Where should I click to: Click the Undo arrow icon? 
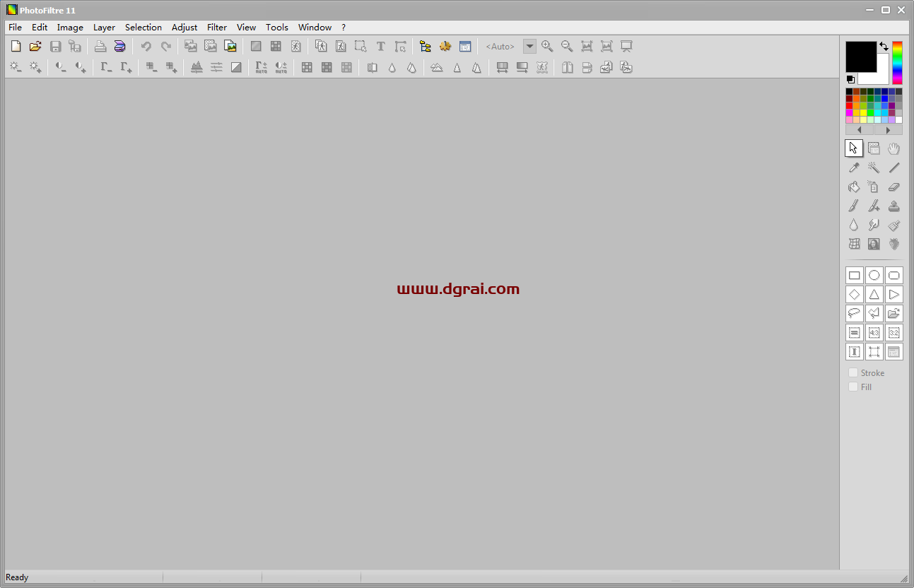coord(146,47)
